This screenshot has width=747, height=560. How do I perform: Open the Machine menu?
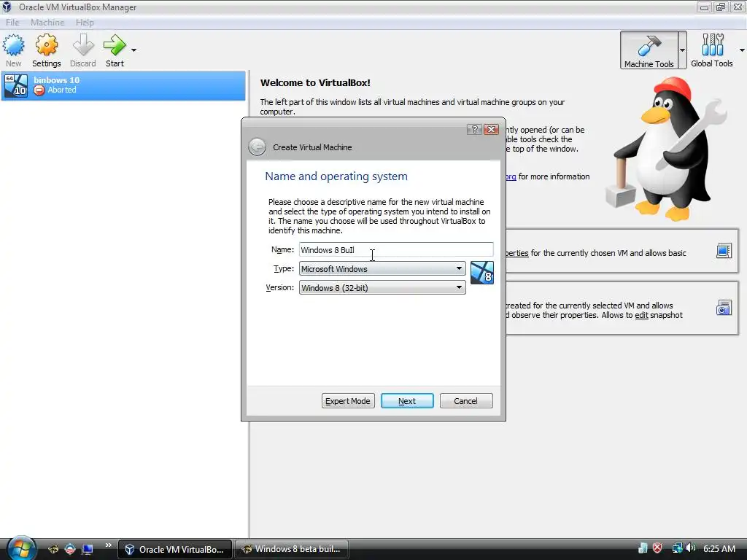click(47, 23)
